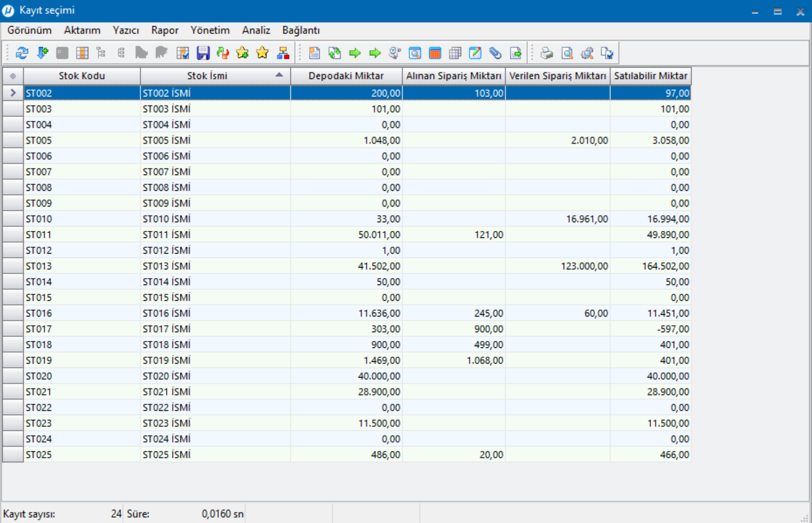Click the 2.010,00 value in ST005 row
The height and width of the screenshot is (523, 812).
pyautogui.click(x=558, y=140)
